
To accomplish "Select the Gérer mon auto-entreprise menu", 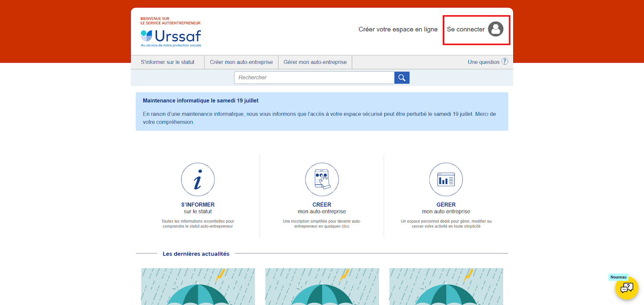I will [x=315, y=62].
